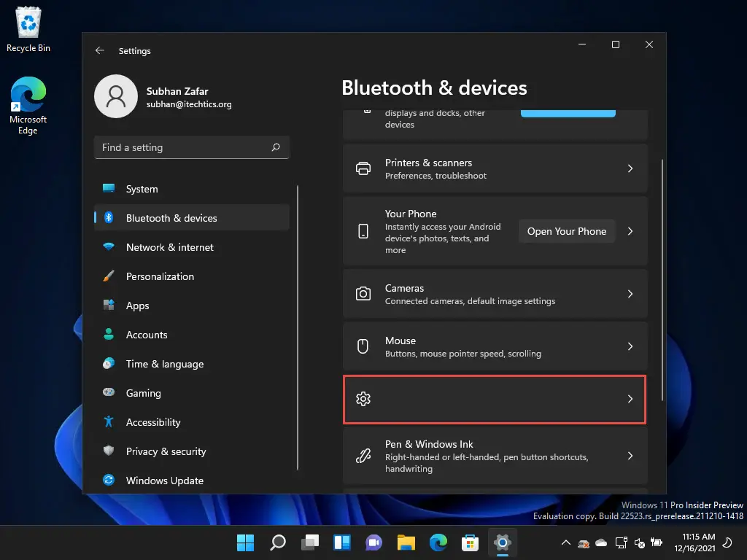Expand Your Phone chevron
This screenshot has height=560, width=747.
coord(630,231)
